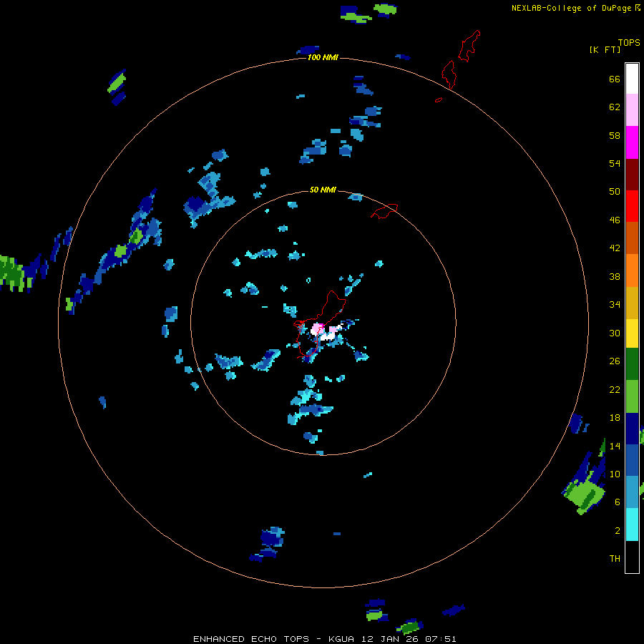Click the [K FT] units label

(605, 49)
